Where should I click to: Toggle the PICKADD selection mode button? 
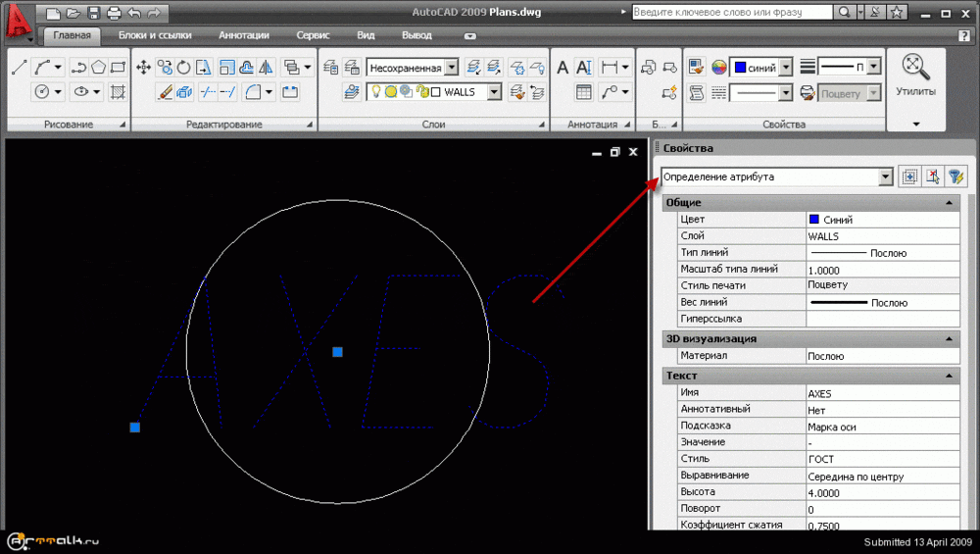coord(908,176)
